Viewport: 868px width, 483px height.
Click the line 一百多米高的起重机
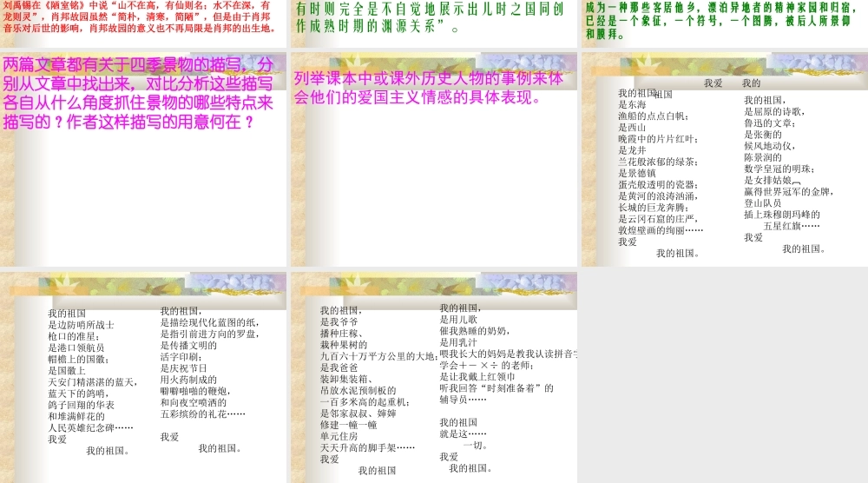pyautogui.click(x=365, y=402)
